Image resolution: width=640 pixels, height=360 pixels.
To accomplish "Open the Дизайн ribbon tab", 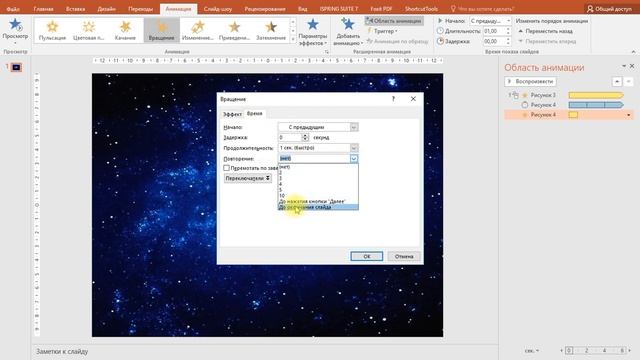I will 107,9.
